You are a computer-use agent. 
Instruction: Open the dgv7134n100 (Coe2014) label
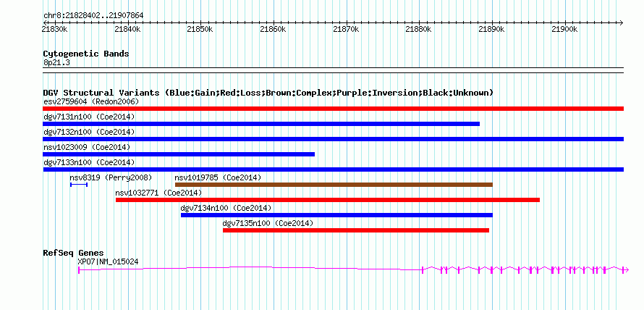tap(226, 208)
